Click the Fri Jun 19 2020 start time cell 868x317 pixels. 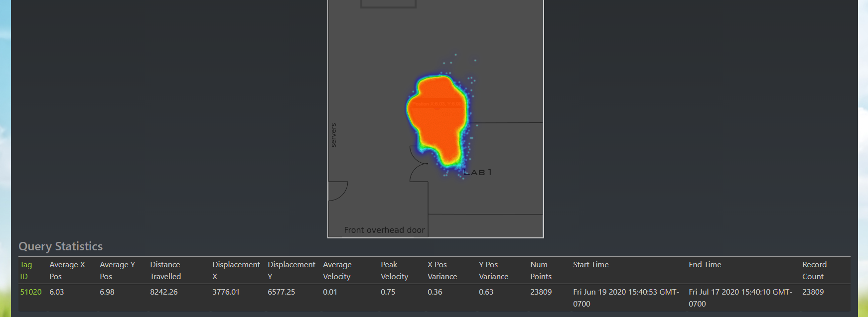[626, 298]
